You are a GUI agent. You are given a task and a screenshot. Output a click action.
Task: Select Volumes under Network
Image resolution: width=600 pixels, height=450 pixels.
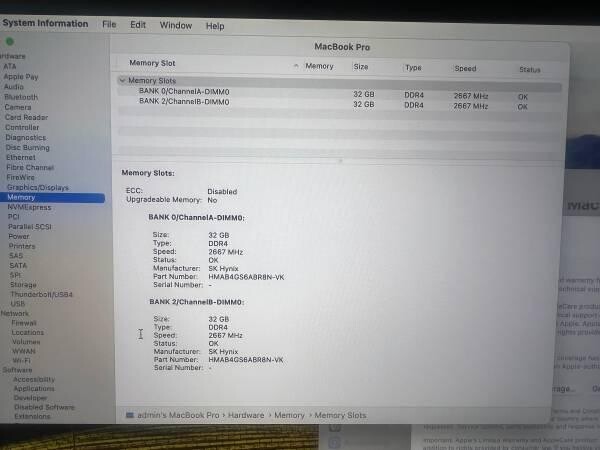click(26, 342)
